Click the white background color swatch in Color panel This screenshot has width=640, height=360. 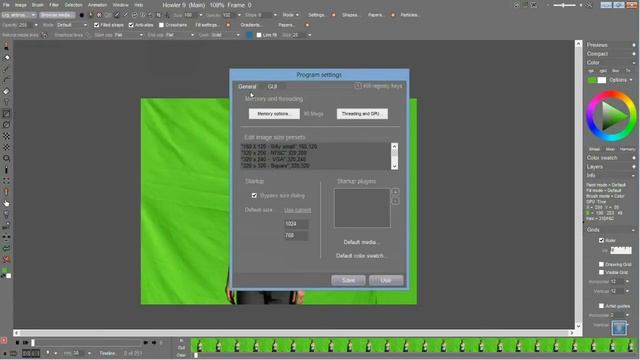click(602, 80)
